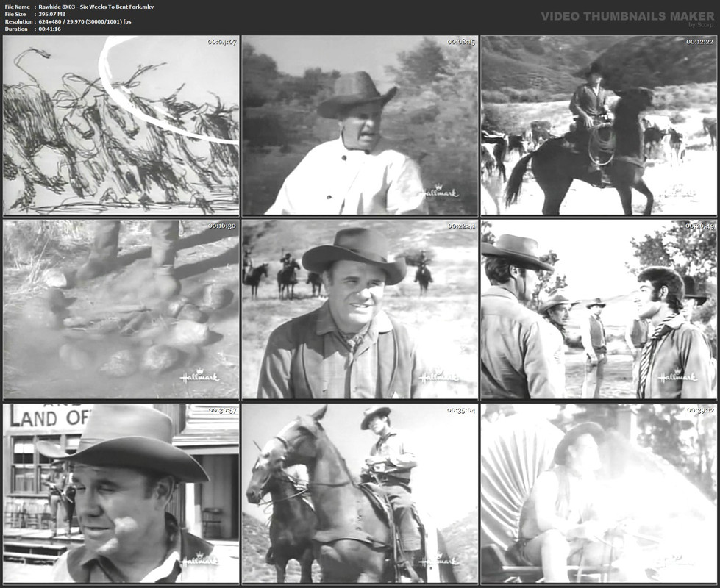Viewport: 720px width, 588px height.
Task: Click the file size value '395.07 MB'
Action: (52, 14)
